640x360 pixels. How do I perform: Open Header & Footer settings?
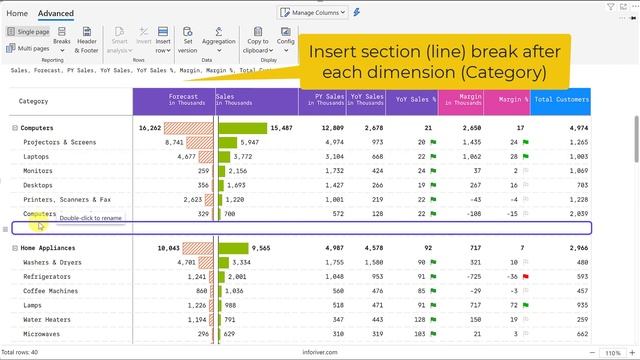[x=87, y=40]
